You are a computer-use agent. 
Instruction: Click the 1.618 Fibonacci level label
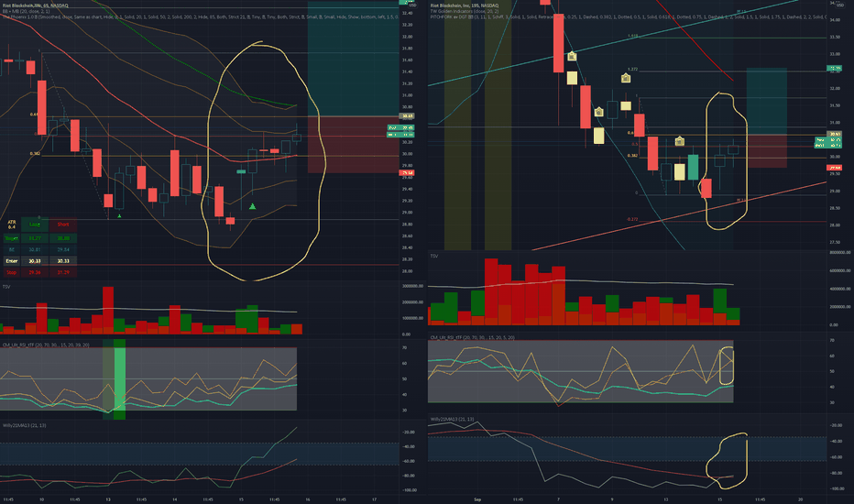click(x=632, y=37)
